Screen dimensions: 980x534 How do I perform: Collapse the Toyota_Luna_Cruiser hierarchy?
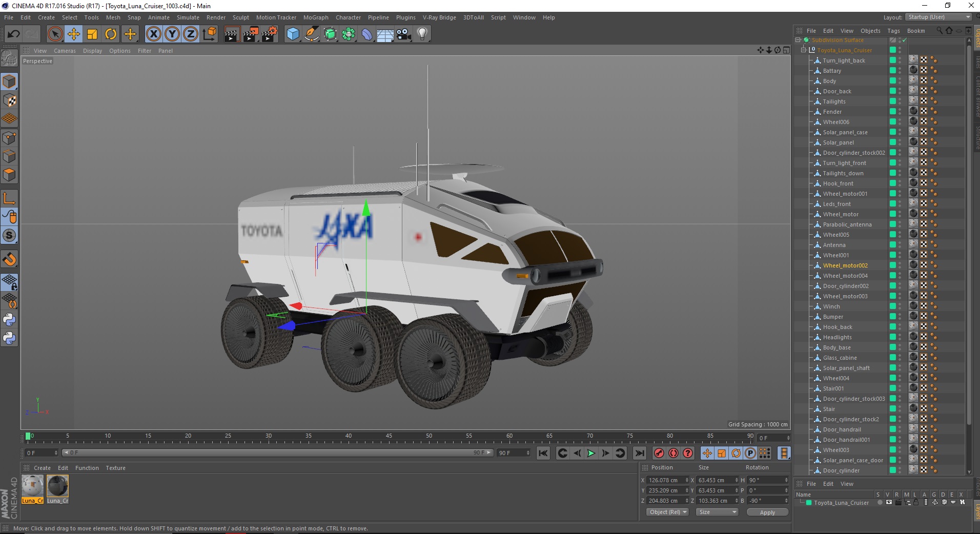pyautogui.click(x=804, y=50)
